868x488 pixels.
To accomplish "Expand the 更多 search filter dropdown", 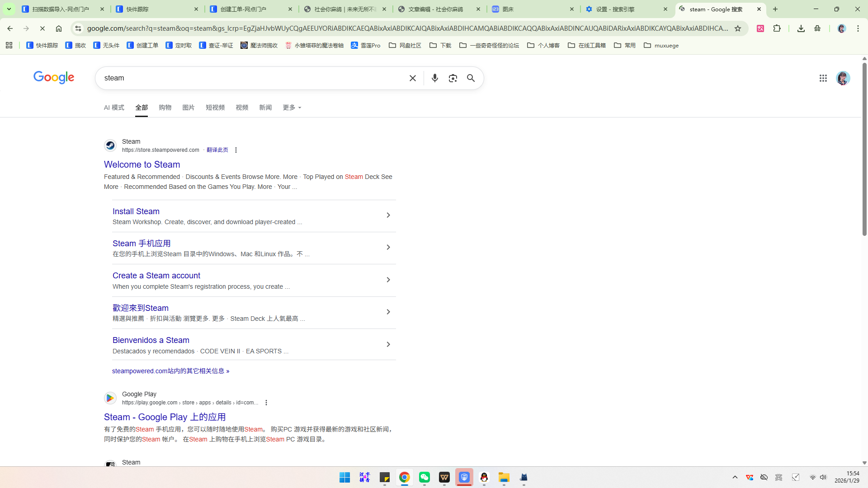I will pyautogui.click(x=292, y=108).
